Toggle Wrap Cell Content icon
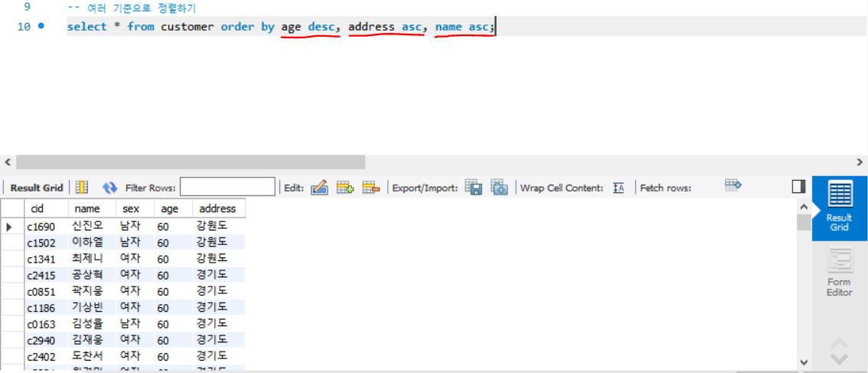 point(618,188)
